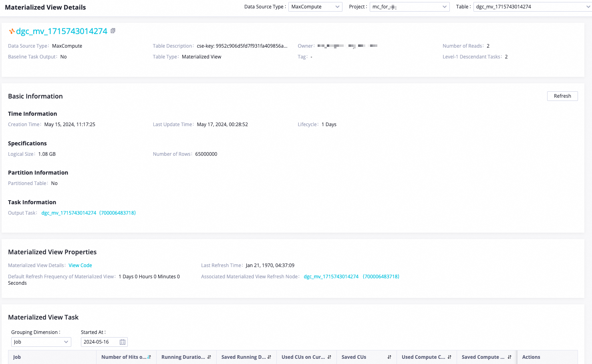
Task: Sort by Used Compute column
Action: [449, 357]
